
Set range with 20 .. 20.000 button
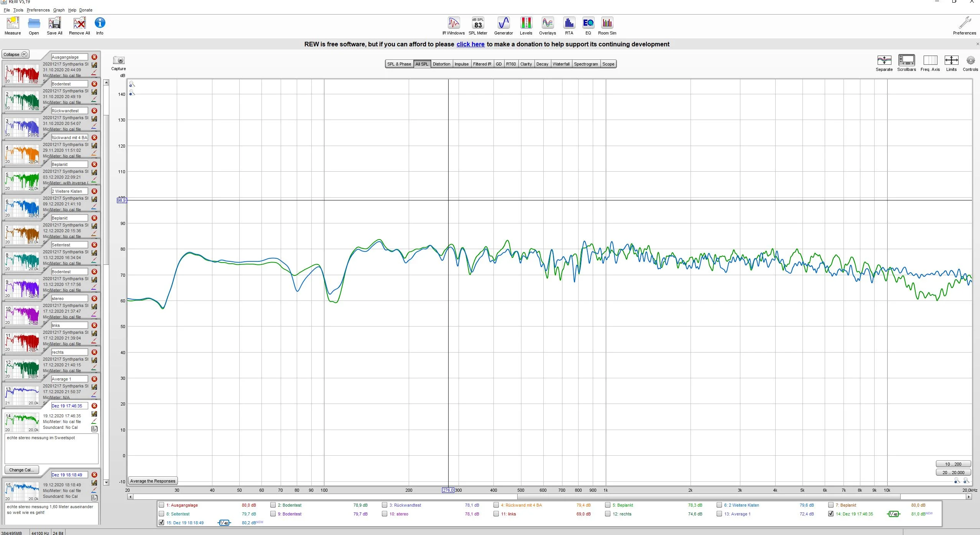click(x=953, y=473)
